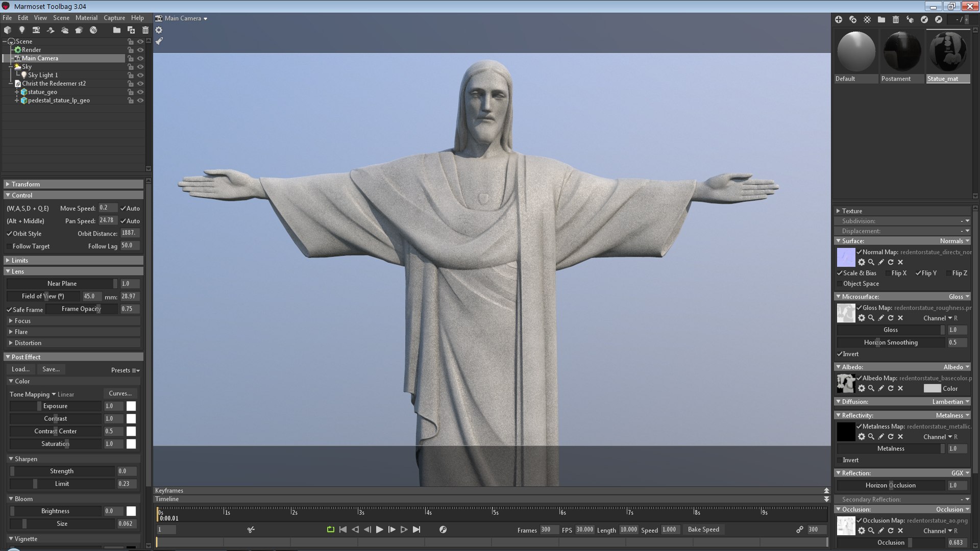Create a new scene folder group
Image resolution: width=980 pixels, height=551 pixels.
[x=117, y=30]
